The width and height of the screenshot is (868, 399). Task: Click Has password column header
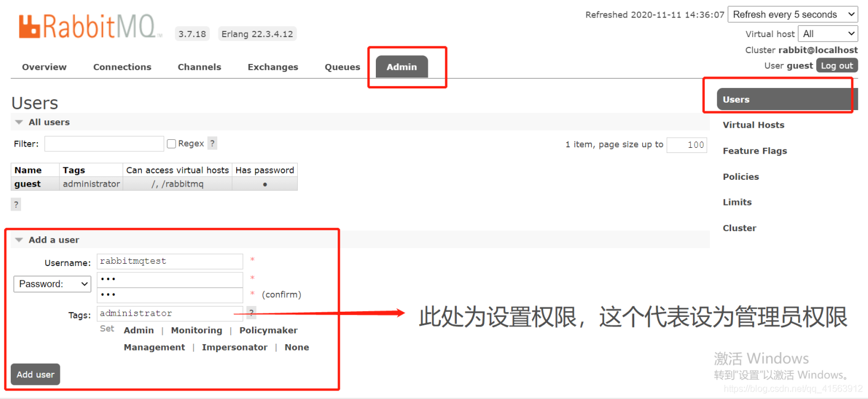click(x=265, y=170)
